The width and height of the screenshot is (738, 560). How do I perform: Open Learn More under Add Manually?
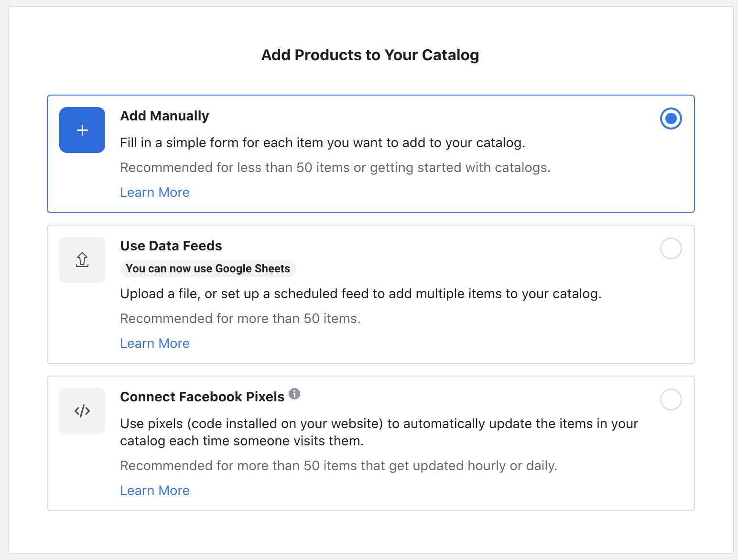tap(155, 192)
